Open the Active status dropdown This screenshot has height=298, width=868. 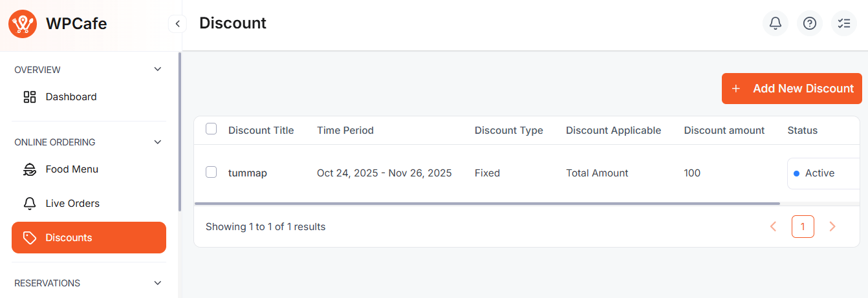point(822,173)
